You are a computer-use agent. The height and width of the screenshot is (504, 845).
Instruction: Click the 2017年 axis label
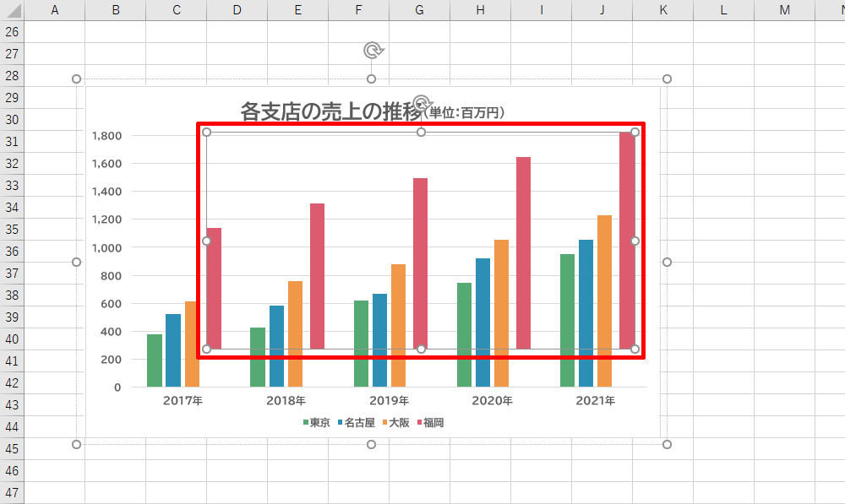click(183, 401)
